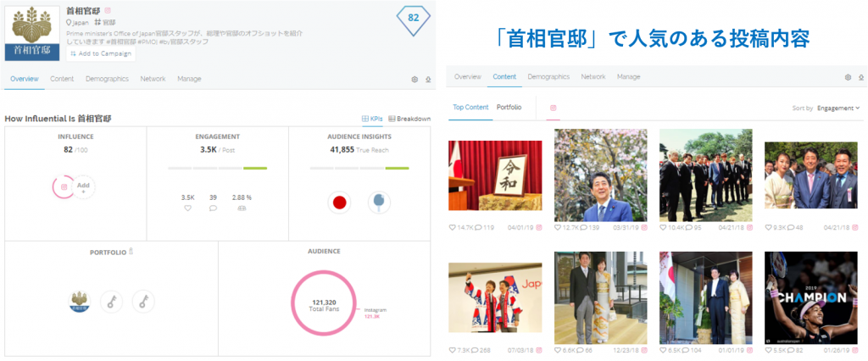Select the Top Content sub-tab
The image size is (868, 361).
[470, 108]
